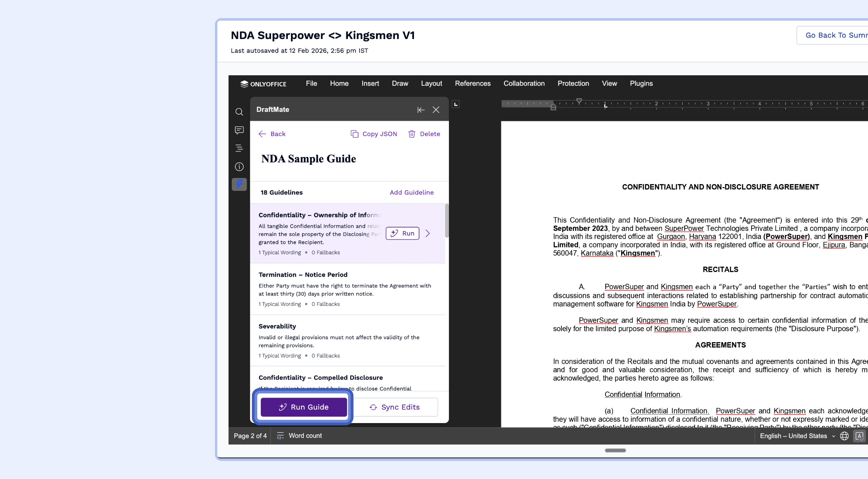Click the info about icon in sidebar
The image size is (868, 479).
239,166
